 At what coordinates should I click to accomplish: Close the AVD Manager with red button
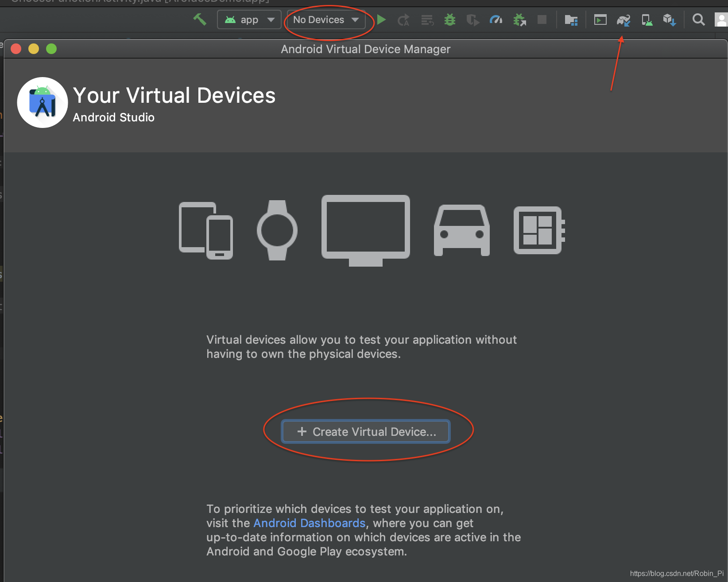16,49
